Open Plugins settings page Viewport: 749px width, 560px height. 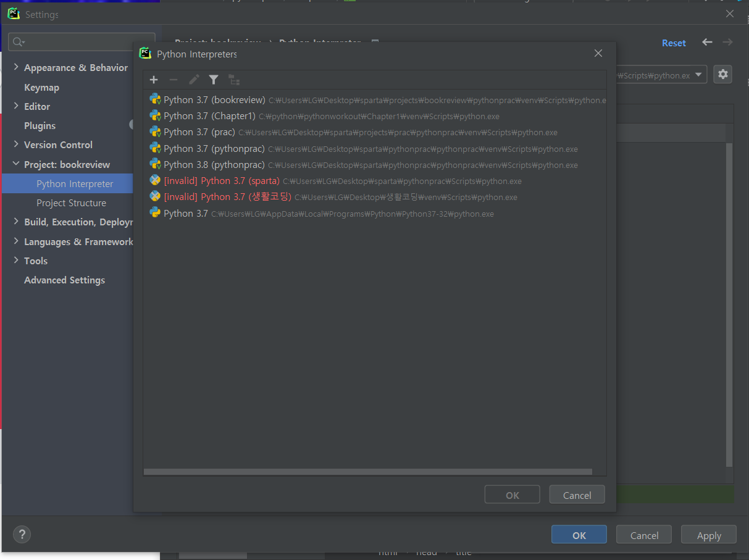[40, 125]
